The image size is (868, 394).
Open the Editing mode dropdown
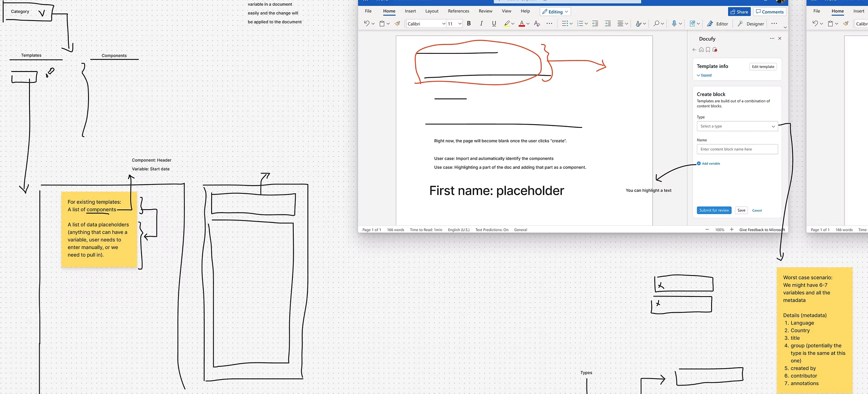(x=555, y=12)
